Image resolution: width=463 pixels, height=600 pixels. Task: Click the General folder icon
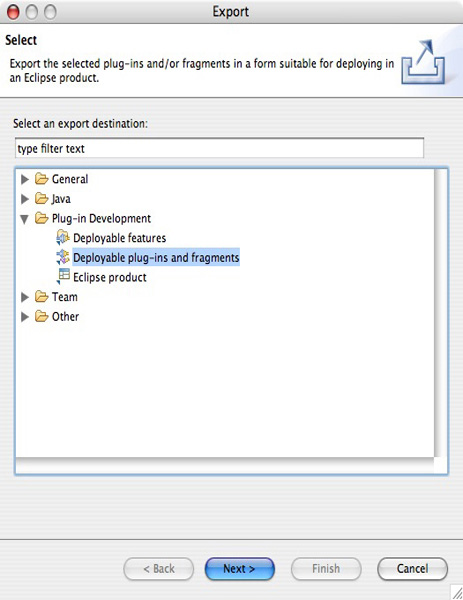tap(41, 178)
